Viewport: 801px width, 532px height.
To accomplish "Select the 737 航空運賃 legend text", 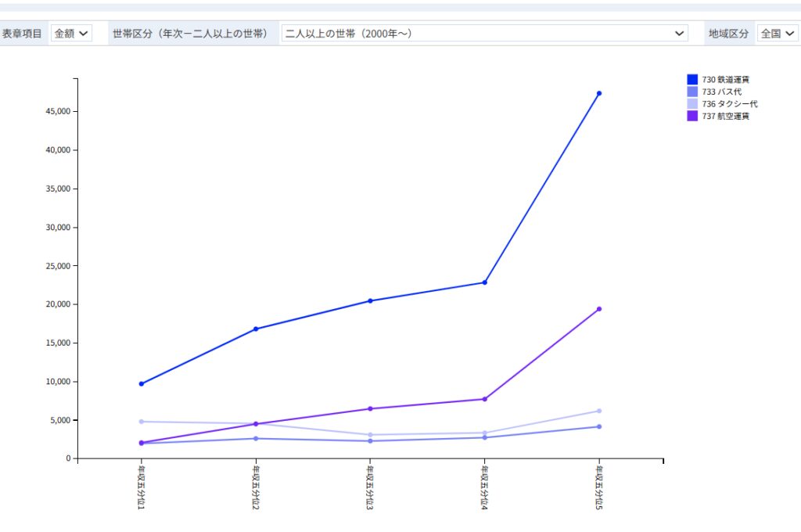I will (726, 116).
